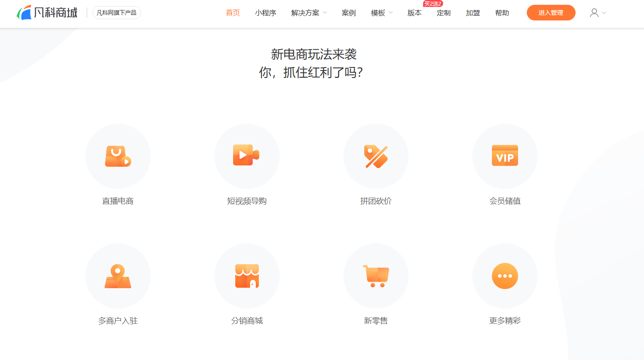Click the heading 新电商玩法来袭

[314, 54]
